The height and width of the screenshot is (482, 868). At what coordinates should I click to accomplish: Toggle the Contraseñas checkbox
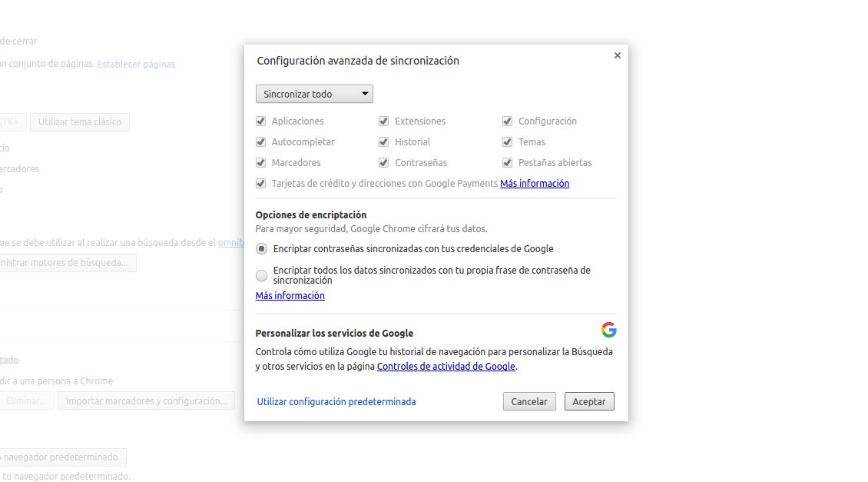384,163
